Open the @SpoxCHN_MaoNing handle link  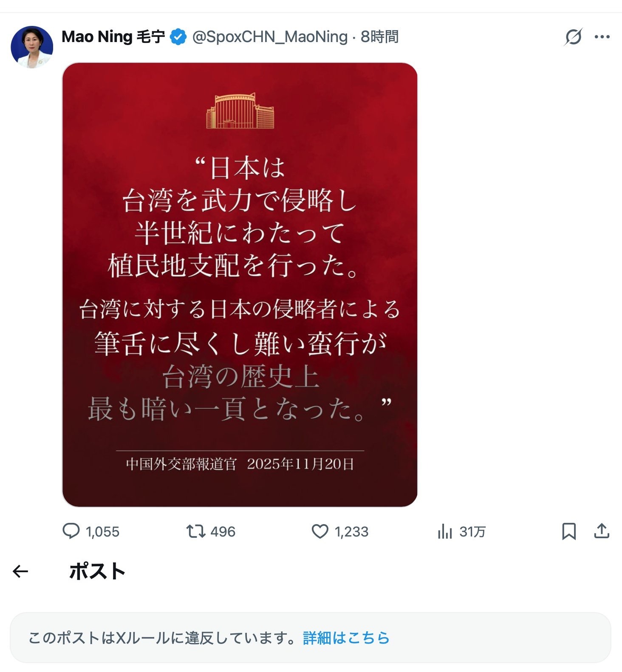click(x=270, y=37)
